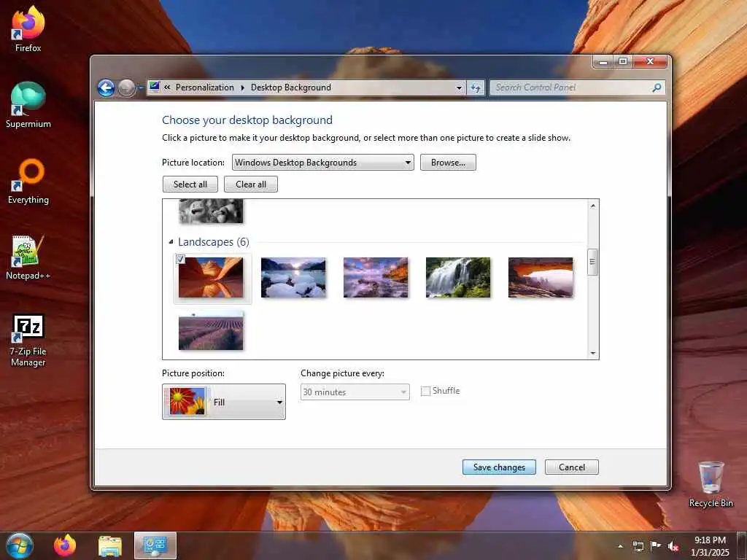Go to Personalization breadcrumb
Viewport: 747px width, 560px height.
pos(205,87)
